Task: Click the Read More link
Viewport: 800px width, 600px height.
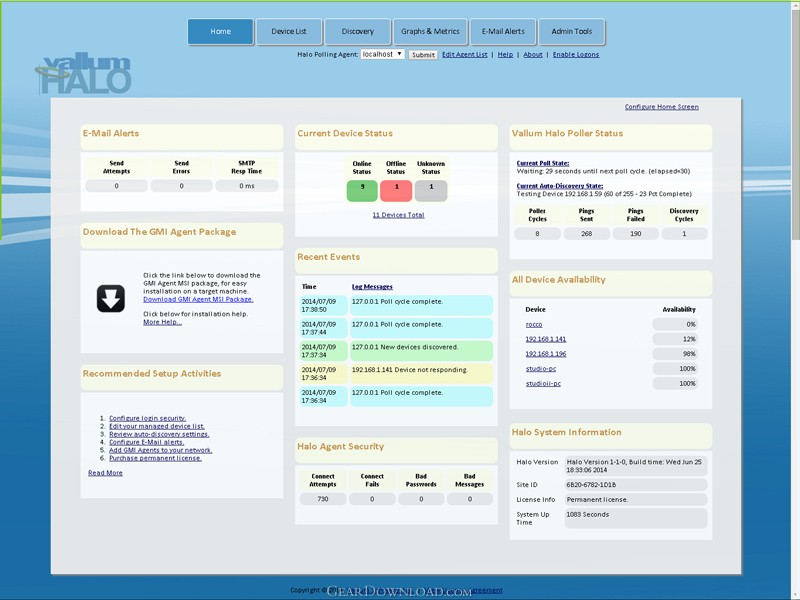Action: click(x=105, y=473)
